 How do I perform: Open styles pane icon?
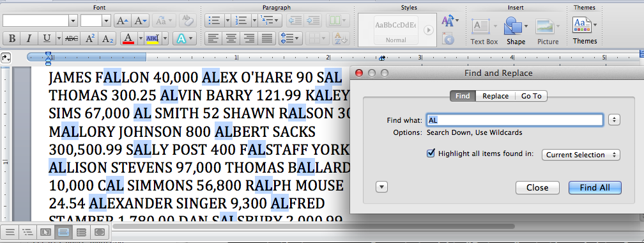[448, 38]
